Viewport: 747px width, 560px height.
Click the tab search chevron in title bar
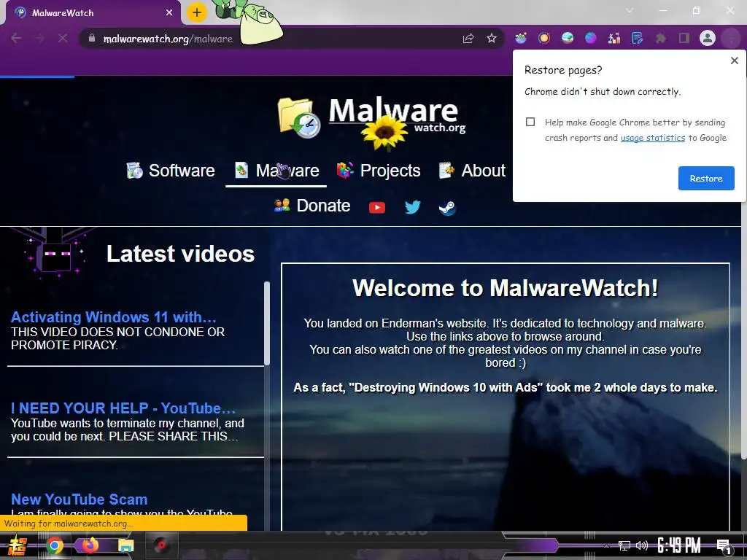[x=630, y=10]
